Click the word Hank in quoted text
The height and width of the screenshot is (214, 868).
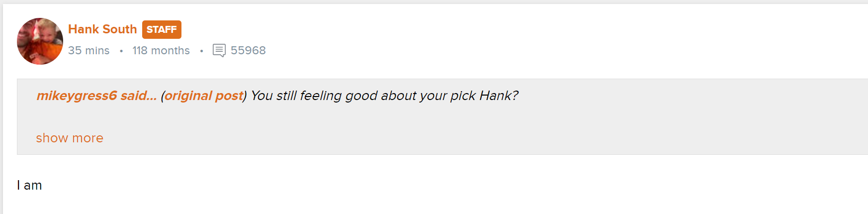[x=499, y=96]
